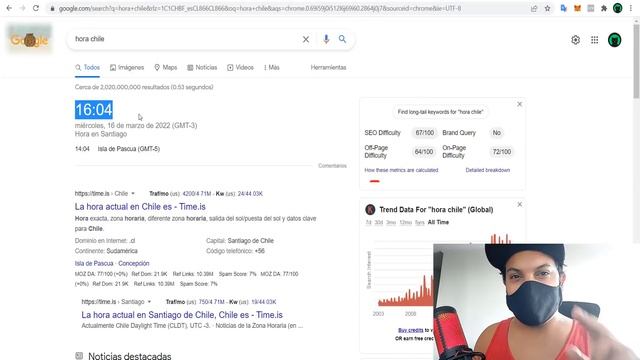Click "14:04 Isla de Pascua (GMT-5)" text
This screenshot has height=360, width=640.
[x=117, y=149]
